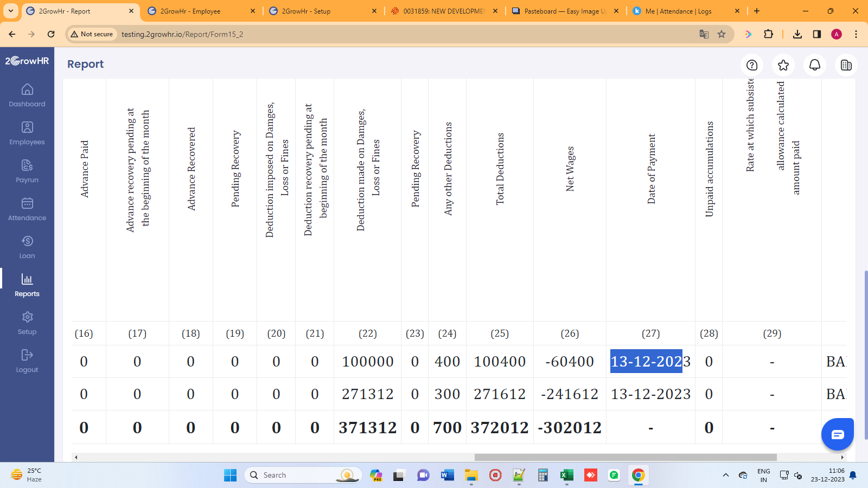
Task: Open Windows Start menu
Action: click(230, 475)
